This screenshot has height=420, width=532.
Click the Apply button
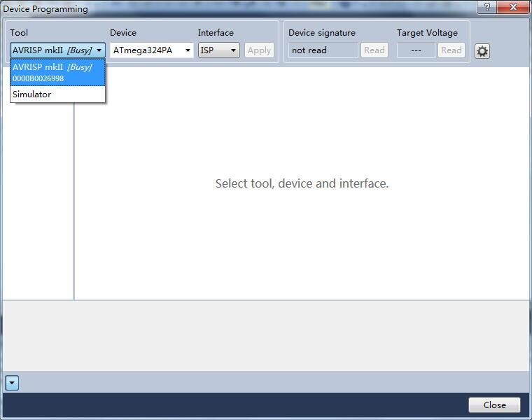(x=259, y=50)
